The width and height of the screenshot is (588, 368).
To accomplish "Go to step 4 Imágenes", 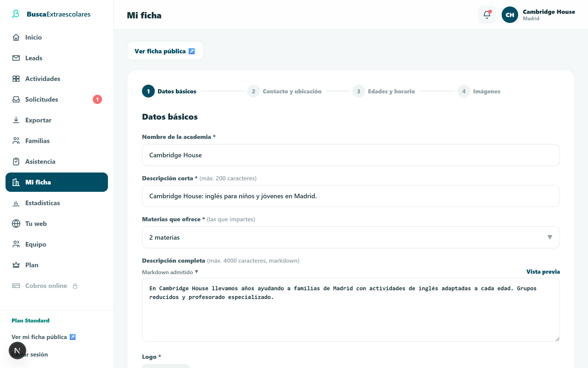I will (x=479, y=91).
